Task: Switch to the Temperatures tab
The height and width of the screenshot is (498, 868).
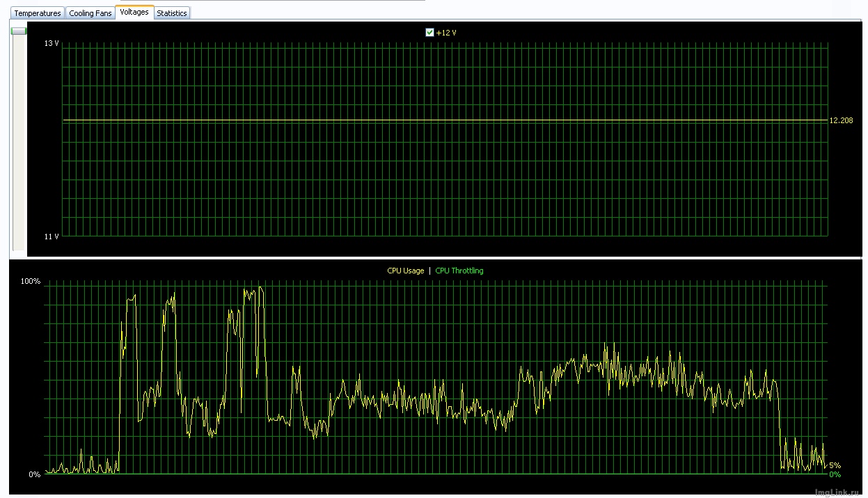Action: click(x=38, y=13)
